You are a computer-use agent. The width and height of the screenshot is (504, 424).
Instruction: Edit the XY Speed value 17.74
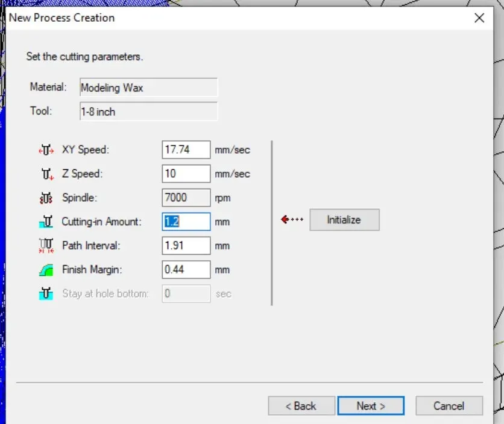pyautogui.click(x=186, y=150)
